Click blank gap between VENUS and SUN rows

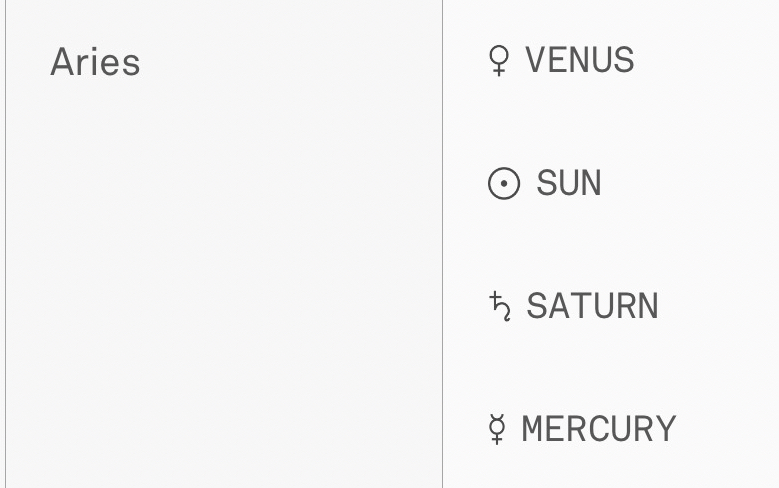(x=600, y=122)
